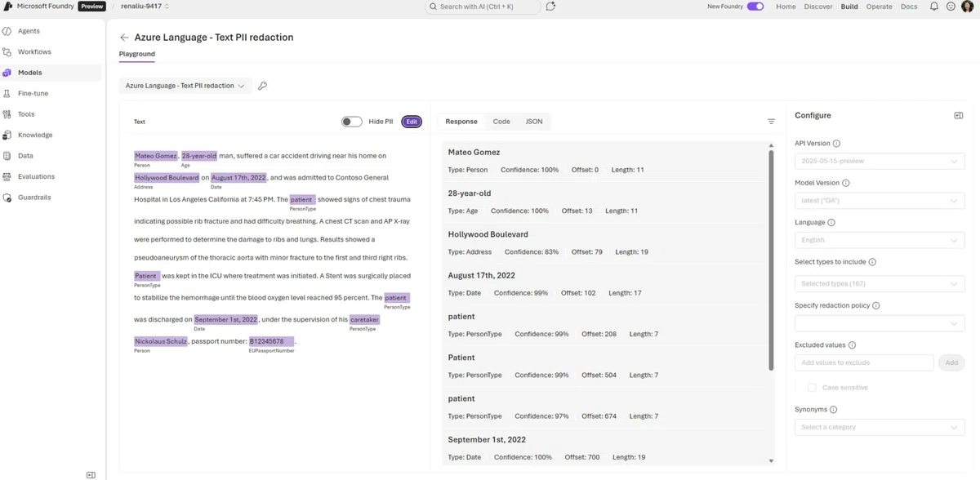Click highlighted 28-year-old entity in text
The width and height of the screenshot is (980, 480).
(199, 156)
